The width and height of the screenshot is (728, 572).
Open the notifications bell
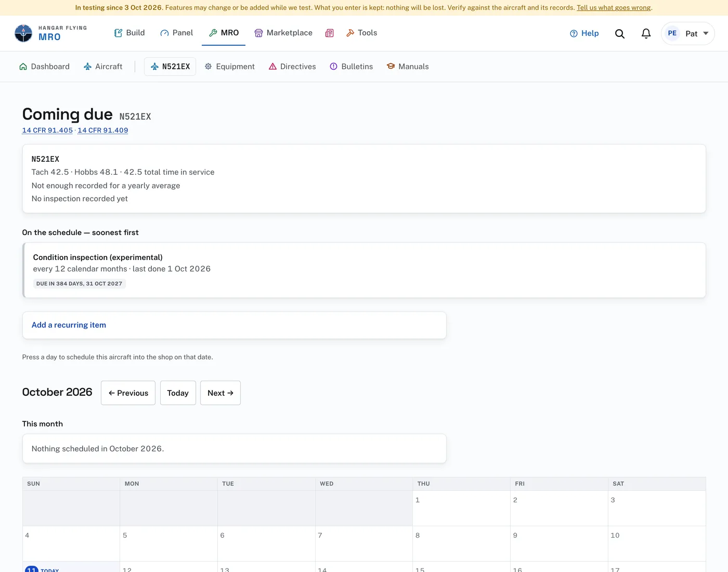pyautogui.click(x=646, y=33)
